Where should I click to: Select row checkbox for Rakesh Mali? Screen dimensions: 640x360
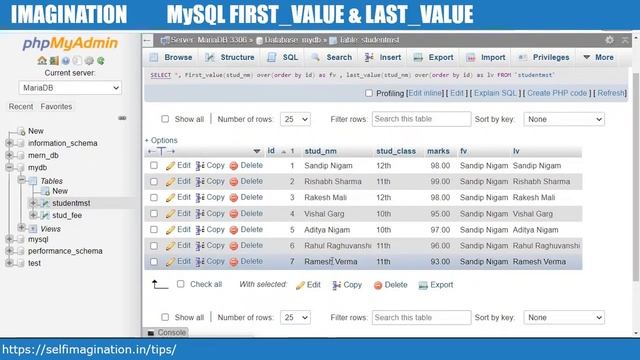(153, 198)
